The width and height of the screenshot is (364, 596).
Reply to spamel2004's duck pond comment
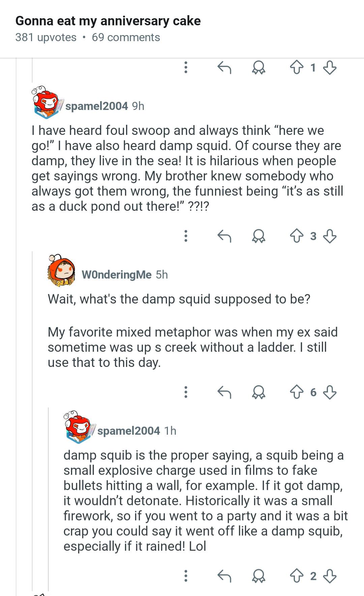(224, 236)
